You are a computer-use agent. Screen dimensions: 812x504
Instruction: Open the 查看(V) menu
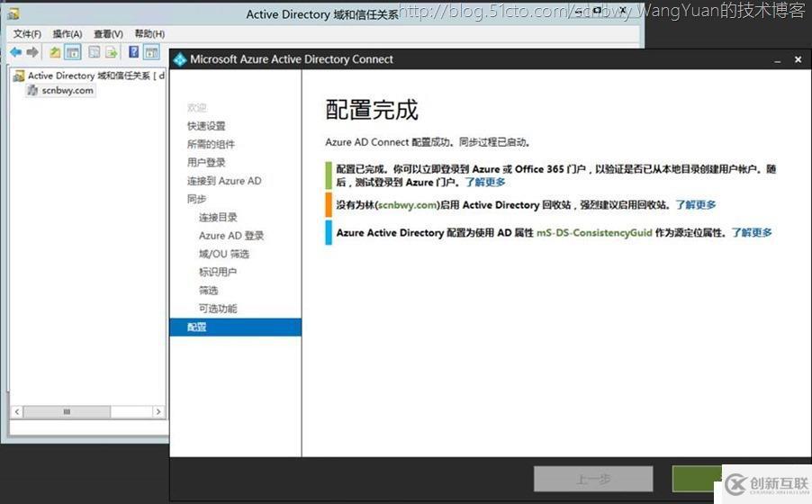point(108,33)
